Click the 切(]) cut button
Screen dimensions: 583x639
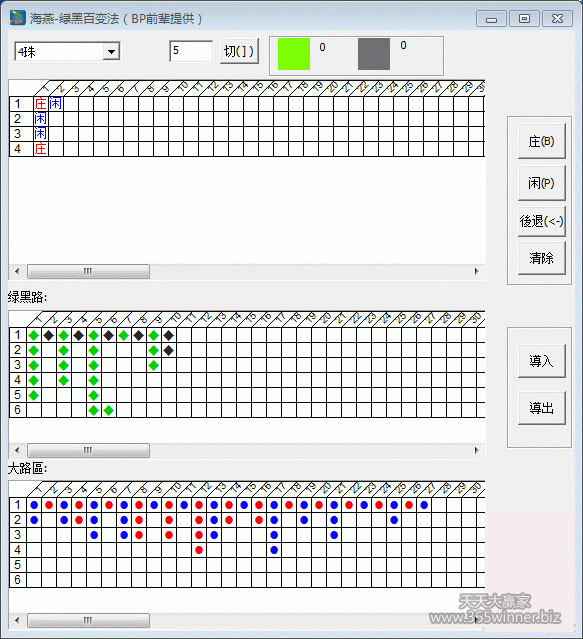coord(239,51)
